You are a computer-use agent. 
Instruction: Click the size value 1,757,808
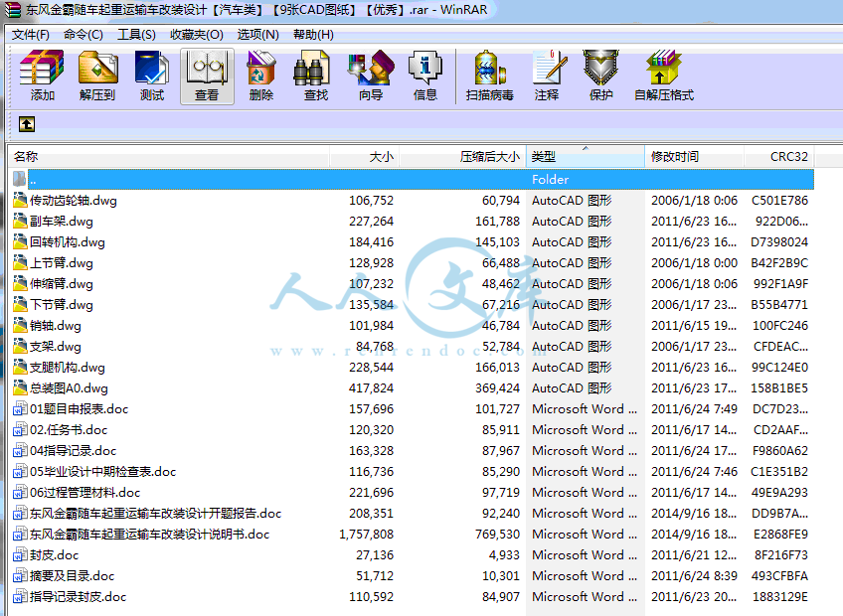[366, 535]
